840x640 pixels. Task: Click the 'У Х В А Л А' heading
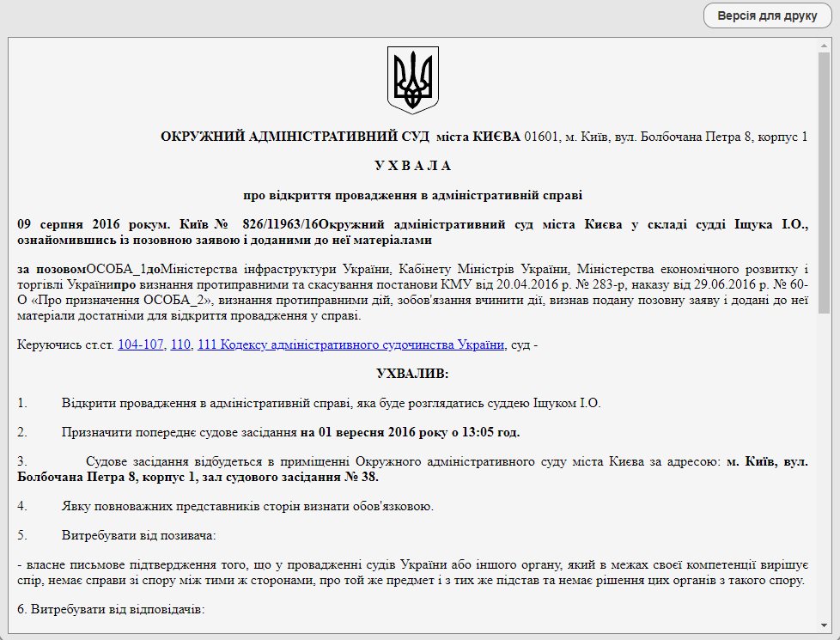tap(412, 166)
